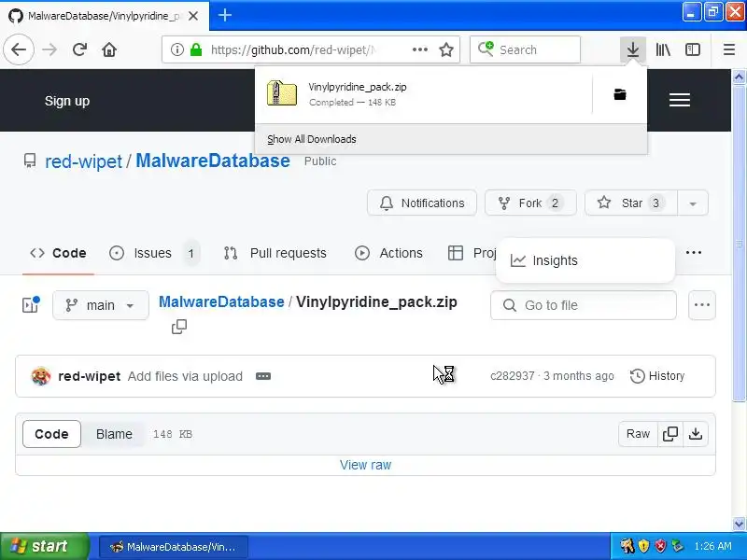Screen dimensions: 747x560
Task: Open page actions three-dot menu in URL bar
Action: click(x=419, y=49)
